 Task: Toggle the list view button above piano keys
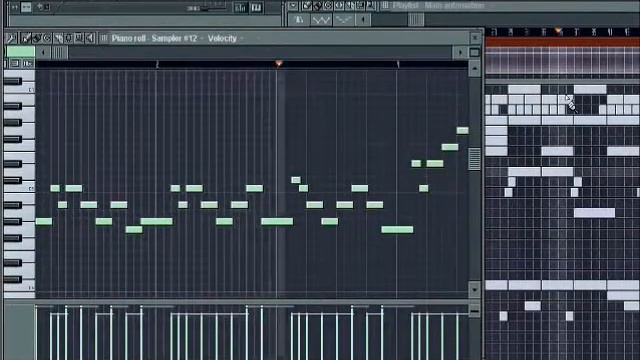[15, 63]
